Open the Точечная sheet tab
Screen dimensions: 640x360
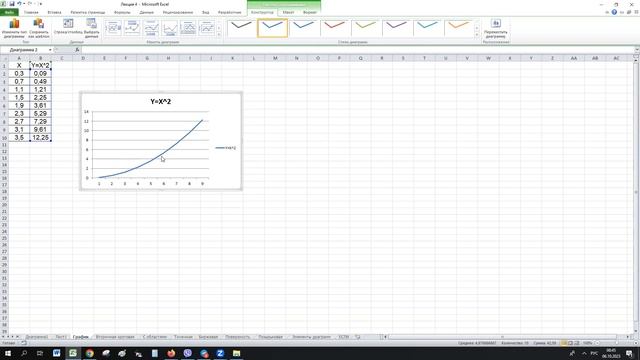pos(183,337)
